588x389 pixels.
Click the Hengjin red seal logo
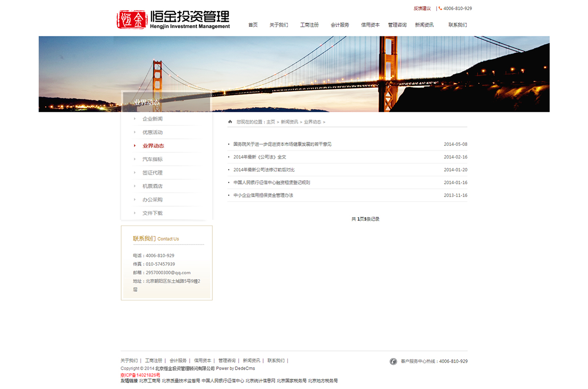point(132,19)
